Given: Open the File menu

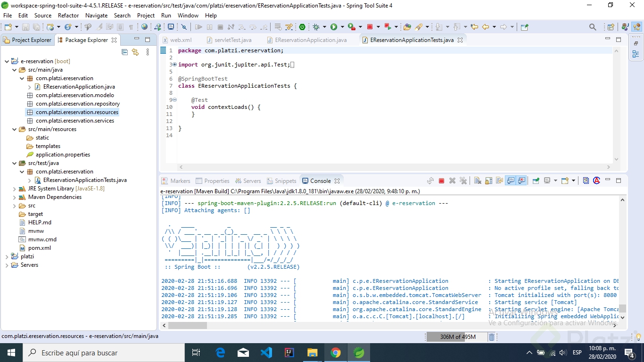Looking at the screenshot, I should pos(8,16).
